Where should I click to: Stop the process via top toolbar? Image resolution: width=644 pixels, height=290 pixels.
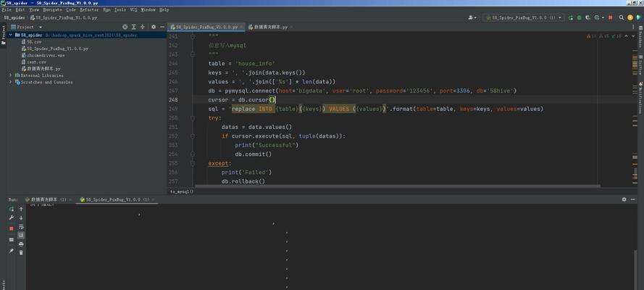pos(611,17)
